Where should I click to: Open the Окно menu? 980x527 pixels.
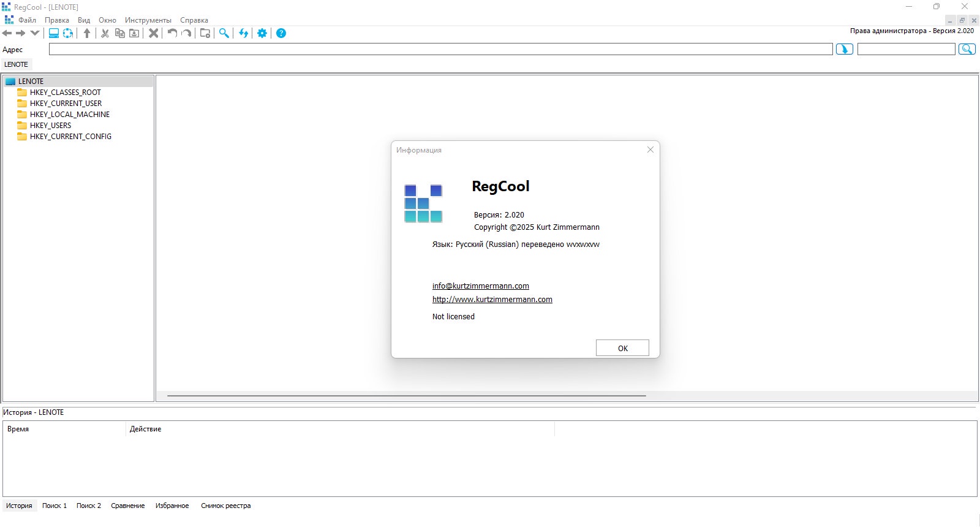tap(108, 20)
